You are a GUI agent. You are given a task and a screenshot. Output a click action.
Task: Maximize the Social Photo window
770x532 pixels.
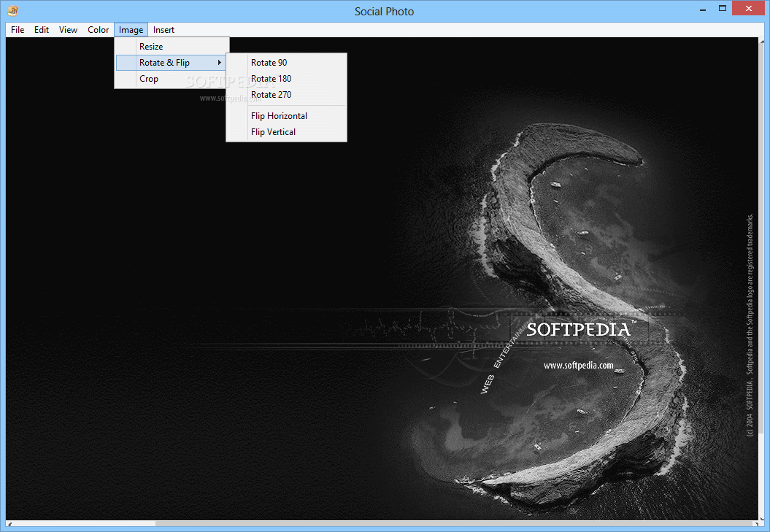click(723, 9)
